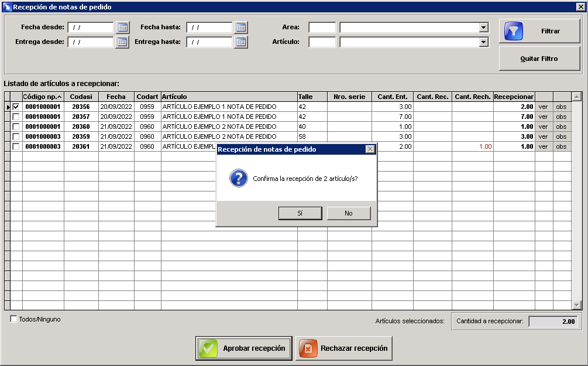
Task: Select Talle cell showing 58
Action: tap(312, 136)
